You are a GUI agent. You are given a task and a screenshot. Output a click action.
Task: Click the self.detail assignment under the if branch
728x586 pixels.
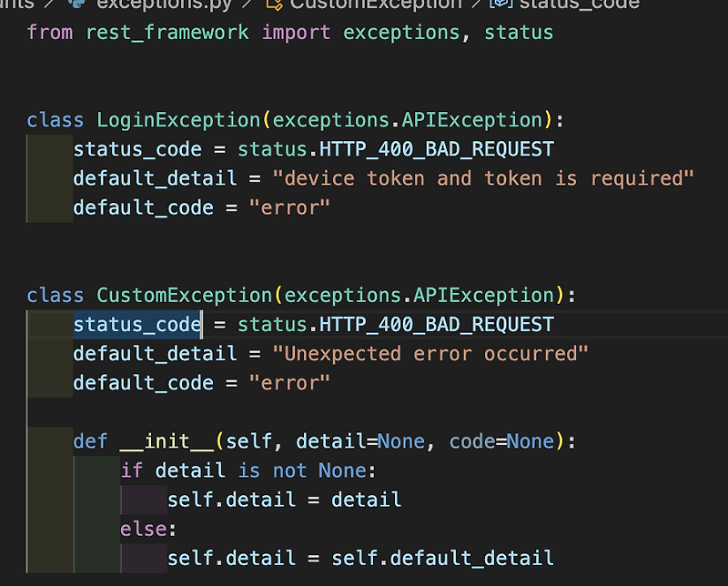pyautogui.click(x=284, y=499)
